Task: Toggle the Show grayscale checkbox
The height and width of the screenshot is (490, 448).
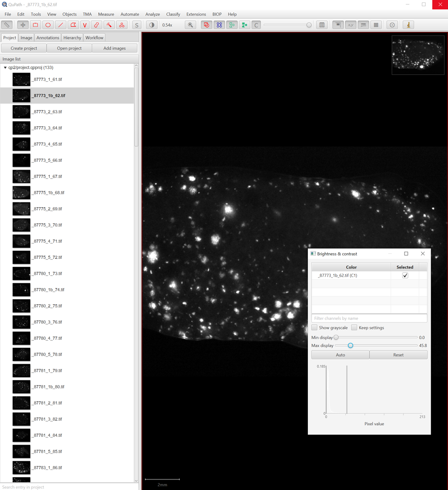Action: 315,327
